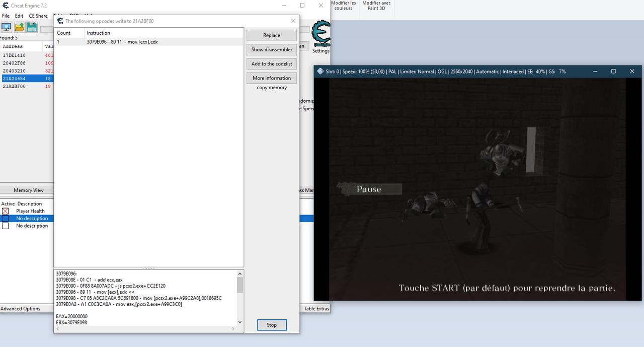Click the Address column header
The height and width of the screenshot is (347, 644).
[21, 46]
